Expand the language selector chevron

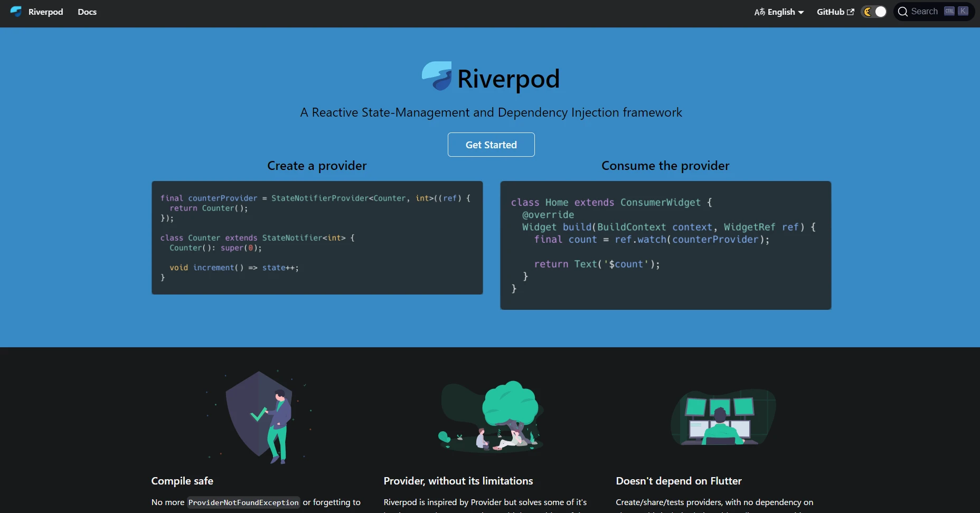(x=801, y=12)
